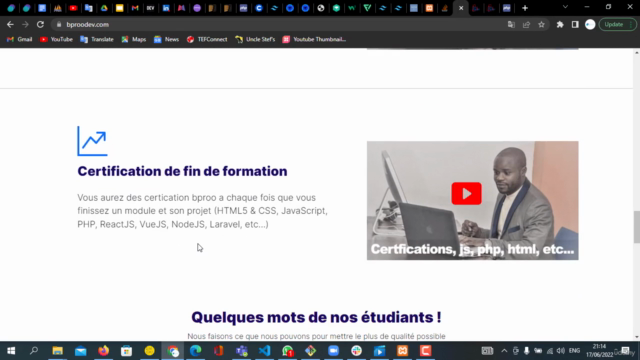
Task: Click the scrollbar down arrow
Action: (637, 337)
